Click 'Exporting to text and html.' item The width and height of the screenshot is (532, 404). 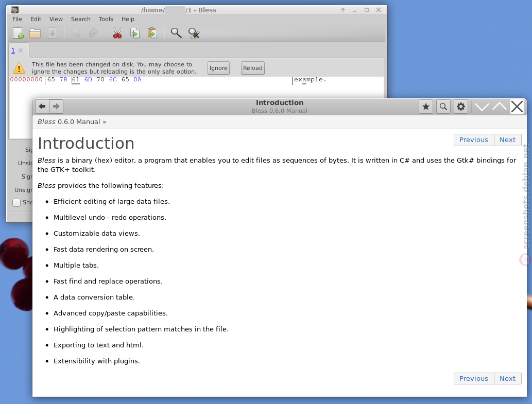99,345
